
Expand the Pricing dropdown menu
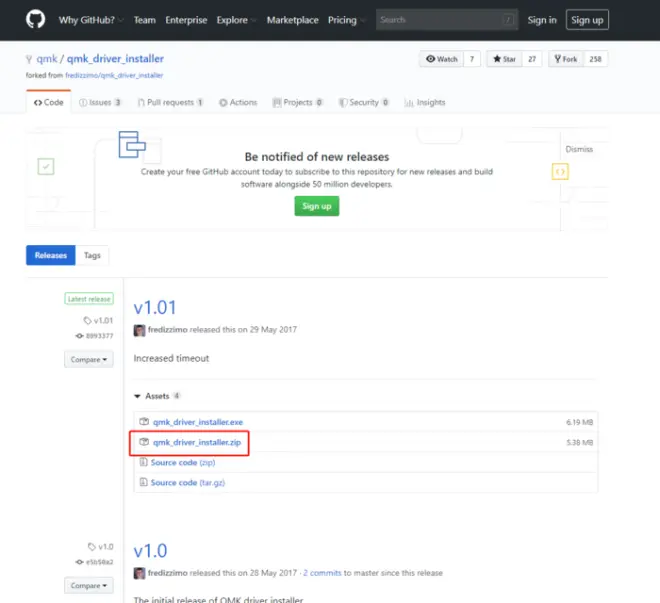pos(346,20)
